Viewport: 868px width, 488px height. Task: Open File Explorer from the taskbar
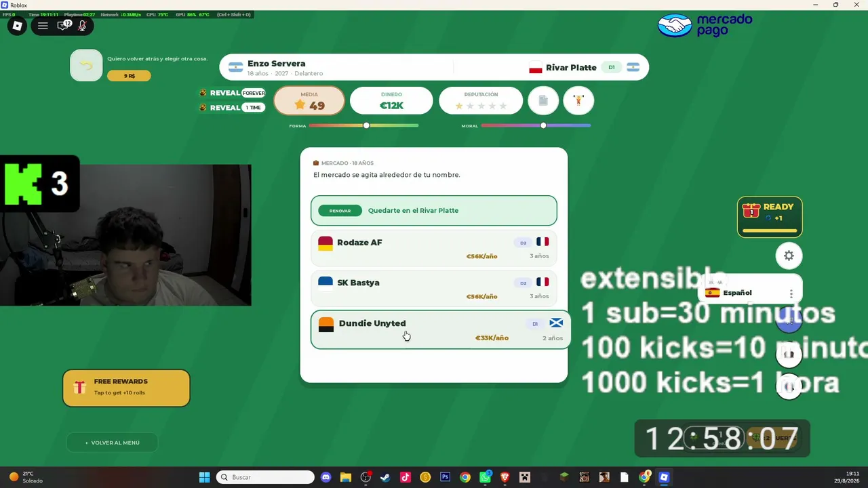point(346,477)
